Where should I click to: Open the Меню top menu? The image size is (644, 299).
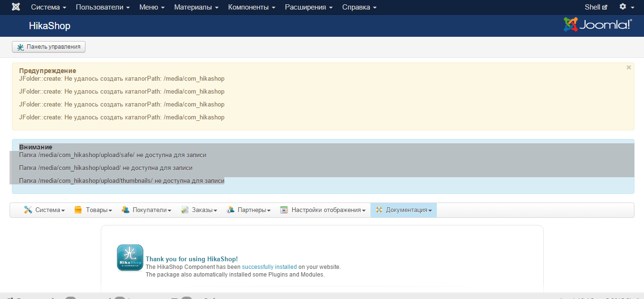click(x=152, y=7)
